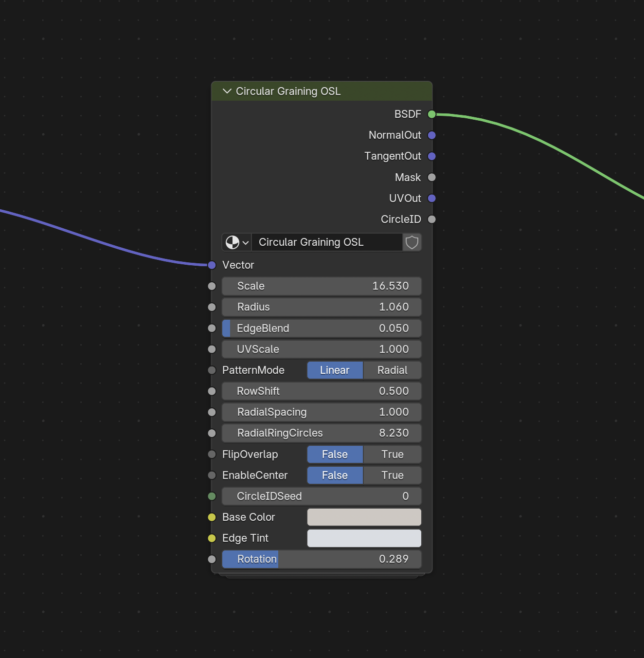This screenshot has width=644, height=658.
Task: Click the Scale input socket
Action: click(x=212, y=286)
